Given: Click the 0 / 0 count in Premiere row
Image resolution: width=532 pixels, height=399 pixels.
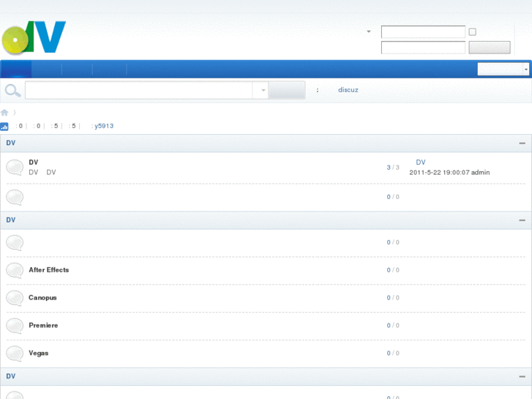Looking at the screenshot, I should [393, 326].
